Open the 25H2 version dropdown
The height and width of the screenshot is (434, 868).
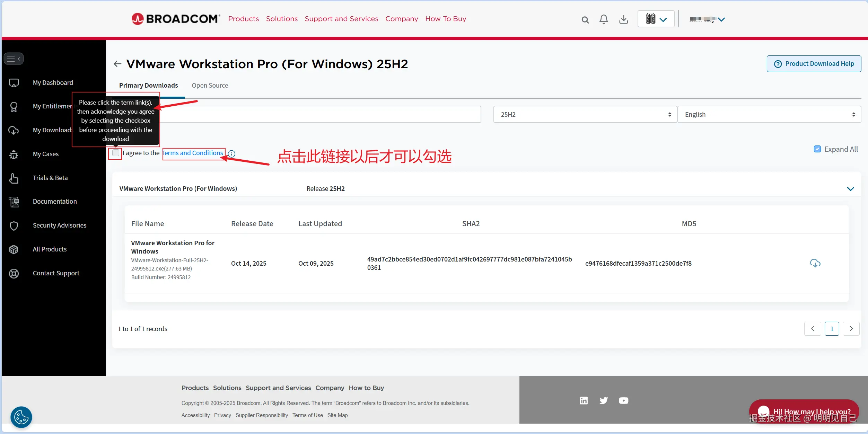(x=585, y=114)
